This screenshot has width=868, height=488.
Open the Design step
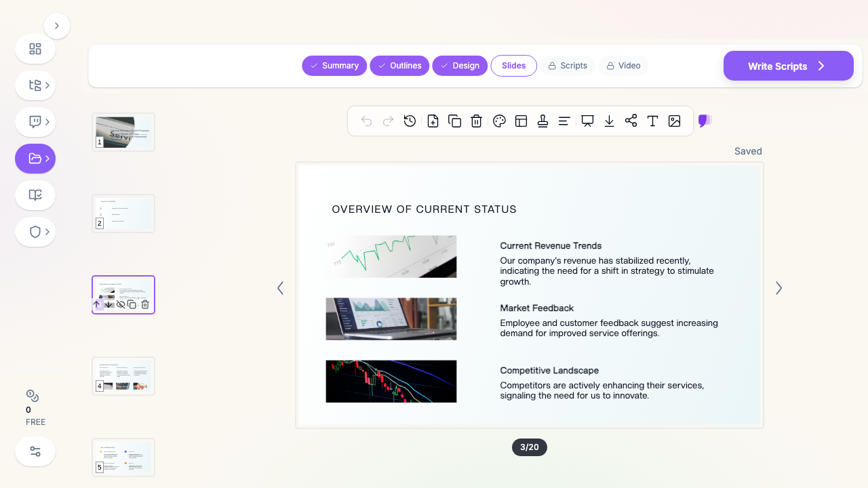click(x=460, y=66)
